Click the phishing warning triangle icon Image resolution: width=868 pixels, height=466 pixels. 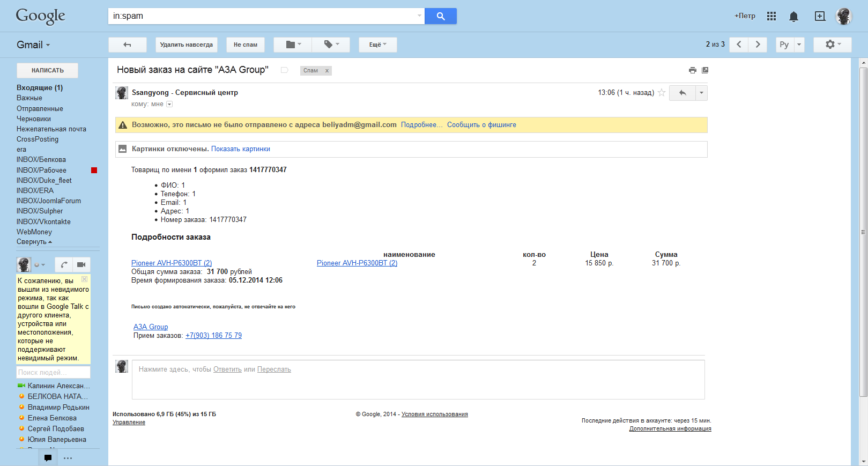(x=123, y=125)
